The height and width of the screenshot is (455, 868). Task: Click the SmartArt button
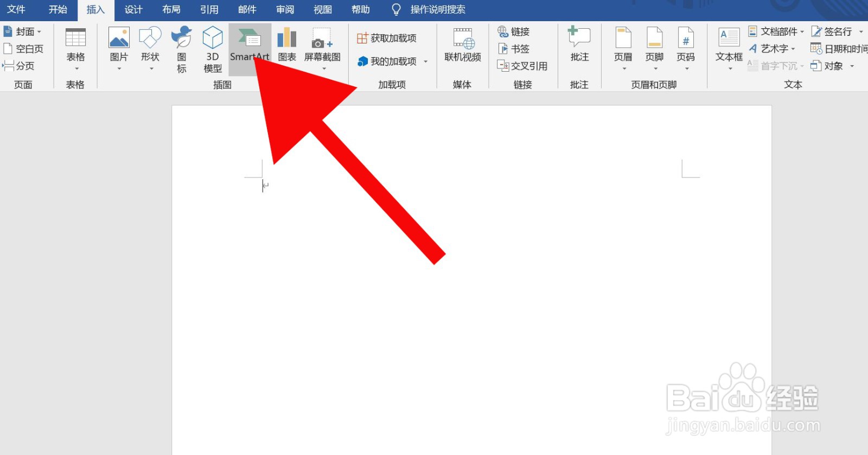250,49
